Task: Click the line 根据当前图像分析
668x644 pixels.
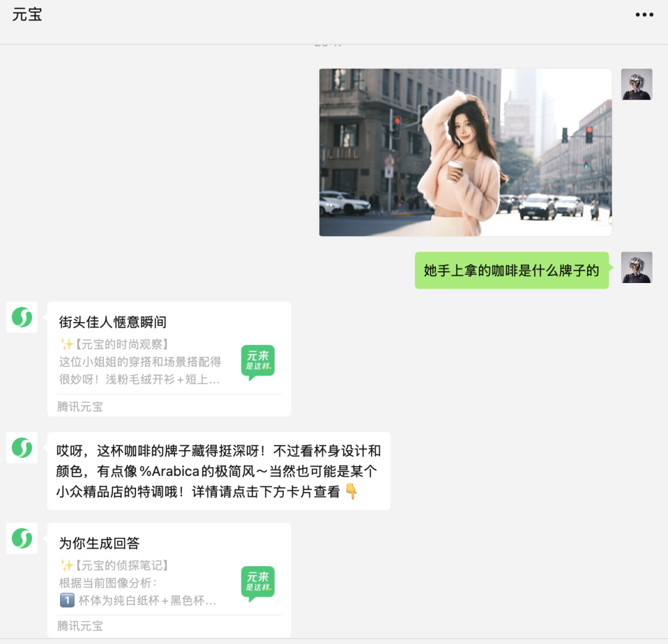Action: tap(108, 583)
